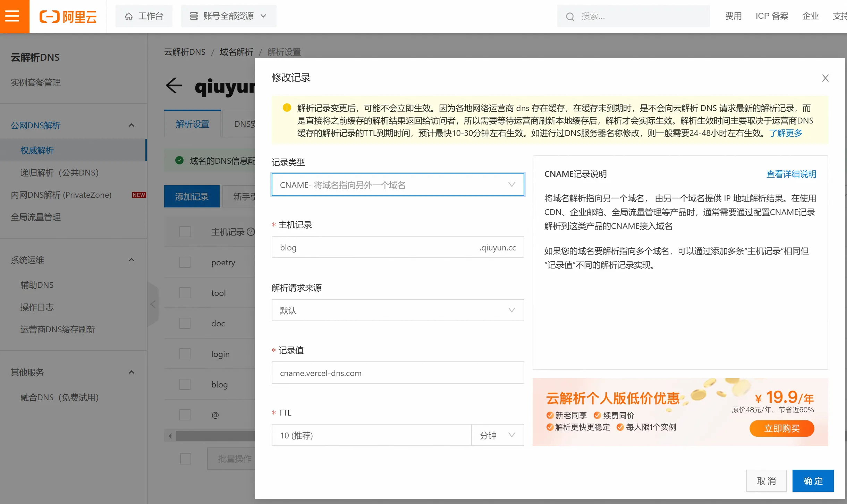
Task: Click the horizontal scrollbar left arrow
Action: (x=170, y=436)
